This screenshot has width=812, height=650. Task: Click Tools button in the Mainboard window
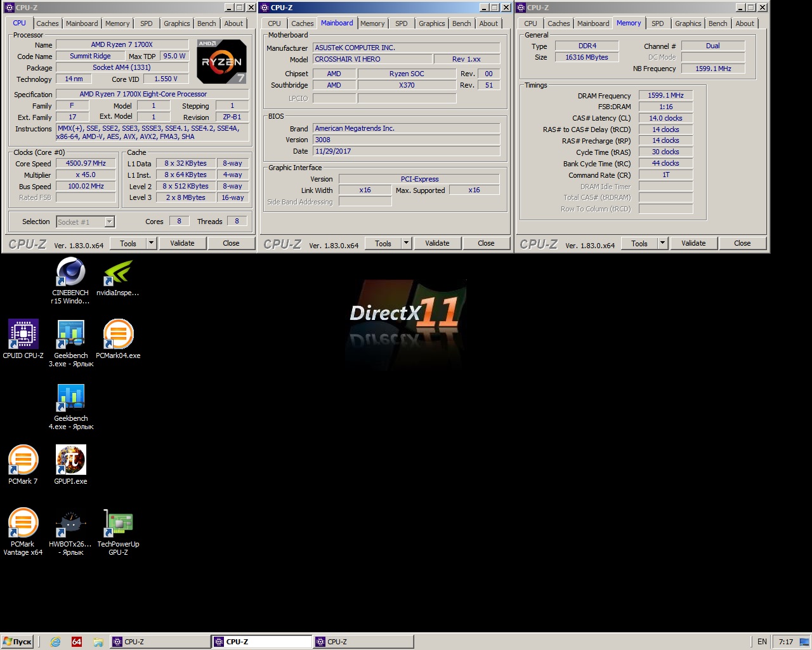click(x=383, y=243)
